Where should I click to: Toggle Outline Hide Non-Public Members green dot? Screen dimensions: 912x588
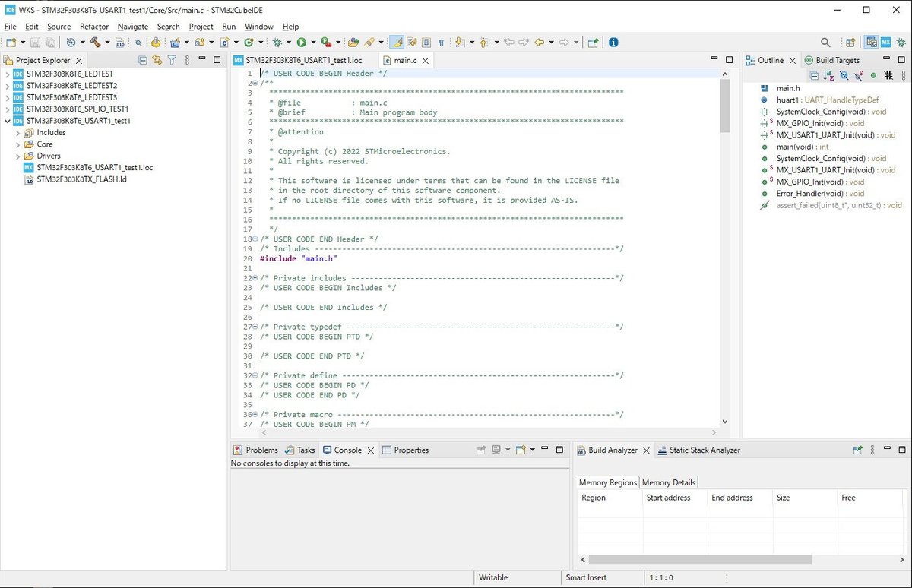click(x=873, y=76)
